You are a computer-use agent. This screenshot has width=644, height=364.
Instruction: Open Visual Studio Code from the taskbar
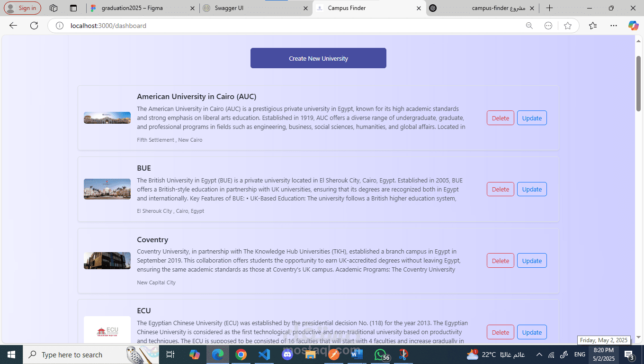click(x=264, y=355)
